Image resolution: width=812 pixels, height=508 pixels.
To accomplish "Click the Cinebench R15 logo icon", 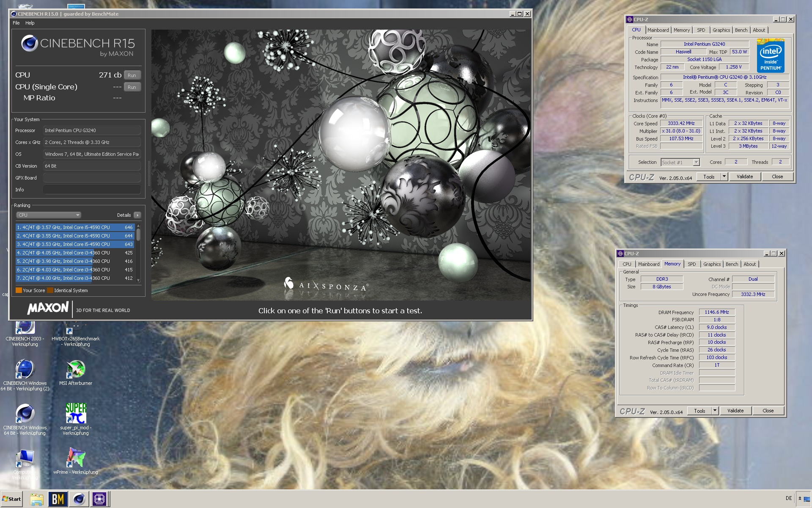I will pyautogui.click(x=30, y=43).
